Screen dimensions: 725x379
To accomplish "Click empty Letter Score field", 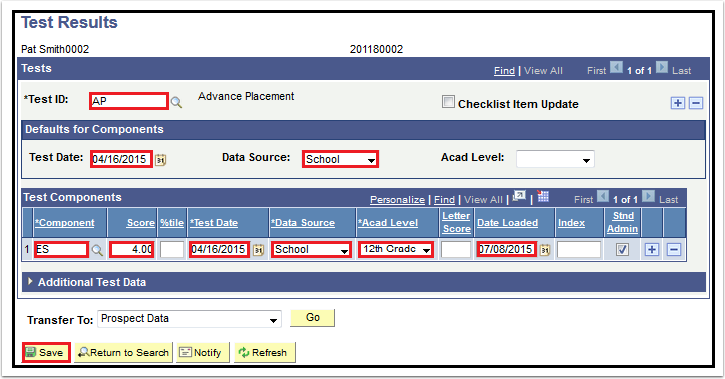I will pyautogui.click(x=456, y=250).
